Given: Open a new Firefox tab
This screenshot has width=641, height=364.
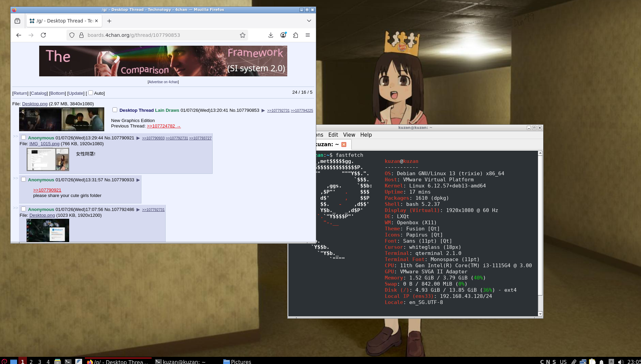Looking at the screenshot, I should tap(109, 21).
